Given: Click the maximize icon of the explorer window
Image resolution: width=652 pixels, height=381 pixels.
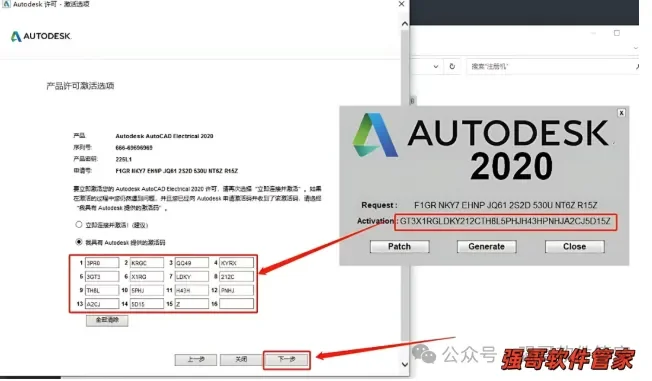Looking at the screenshot, I should pyautogui.click(x=617, y=33).
